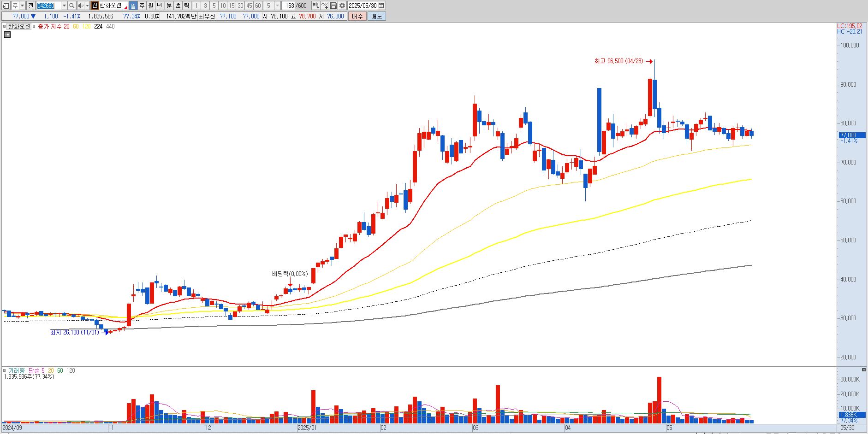Click the 전 button beside the stock code

point(30,6)
